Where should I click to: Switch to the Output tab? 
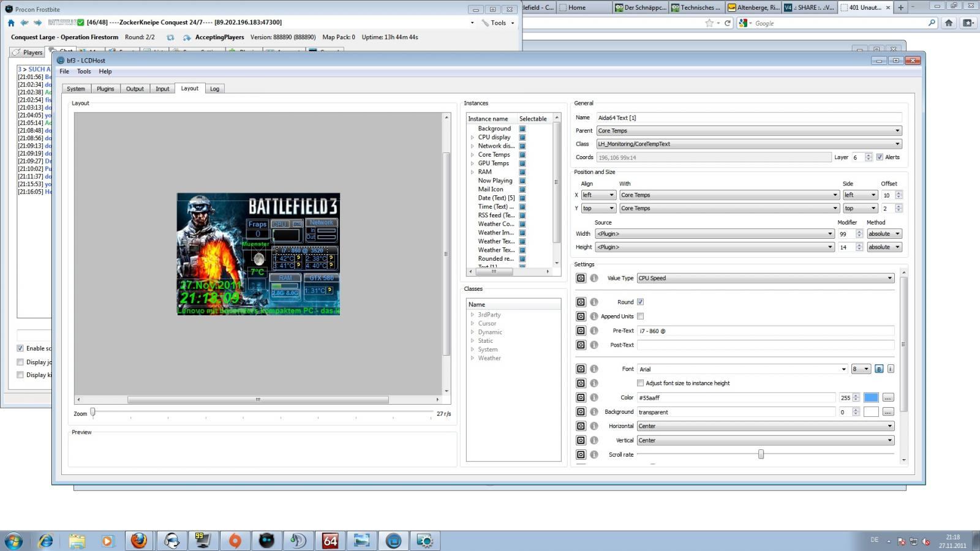coord(135,89)
